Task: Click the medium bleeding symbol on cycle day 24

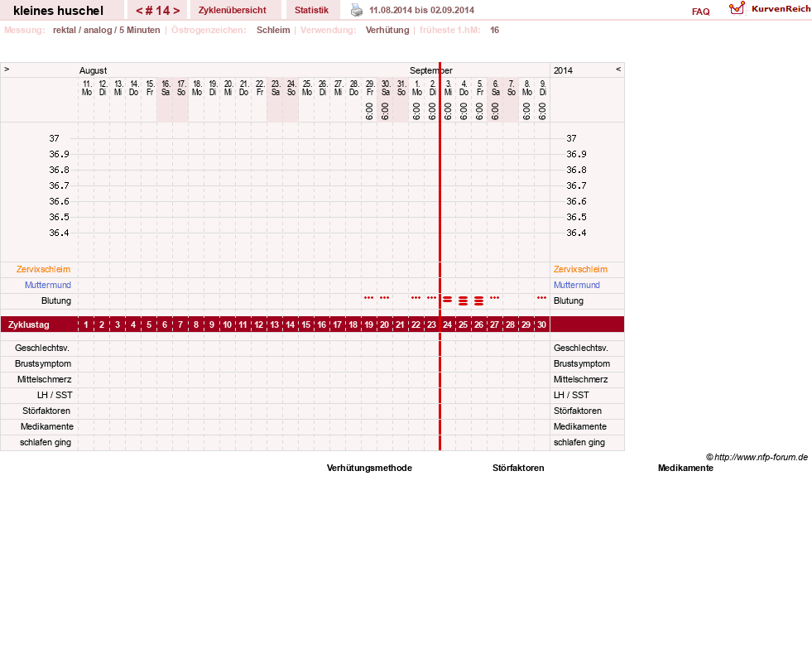Action: coord(448,300)
